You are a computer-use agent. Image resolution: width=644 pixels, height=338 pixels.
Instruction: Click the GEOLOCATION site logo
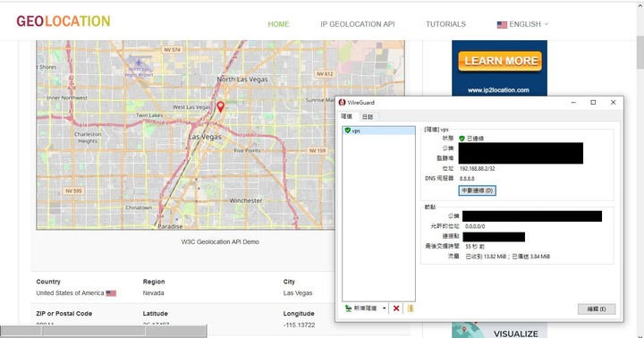click(x=64, y=21)
